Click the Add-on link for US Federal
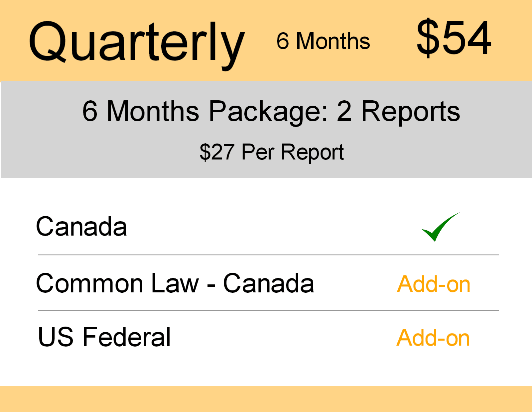532x412 pixels. click(433, 338)
